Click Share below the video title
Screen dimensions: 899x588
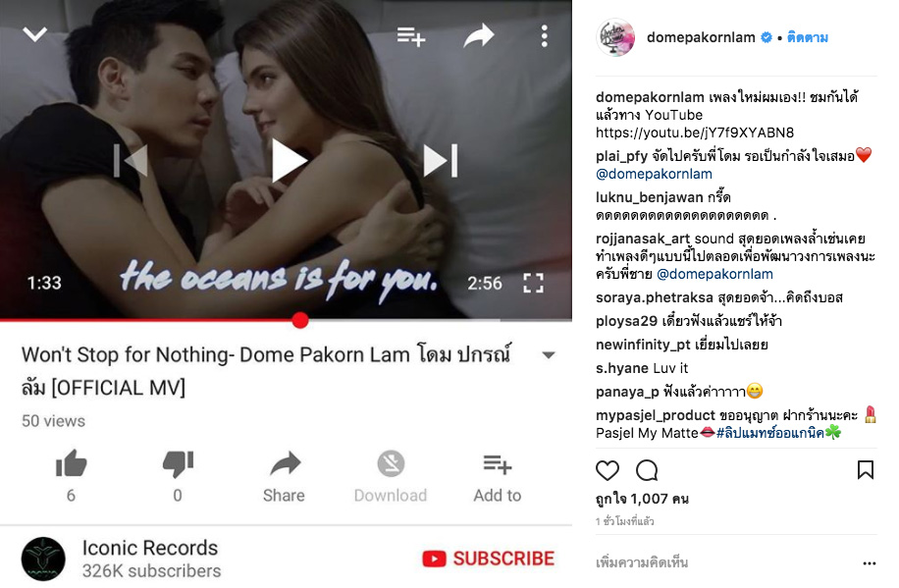(285, 477)
